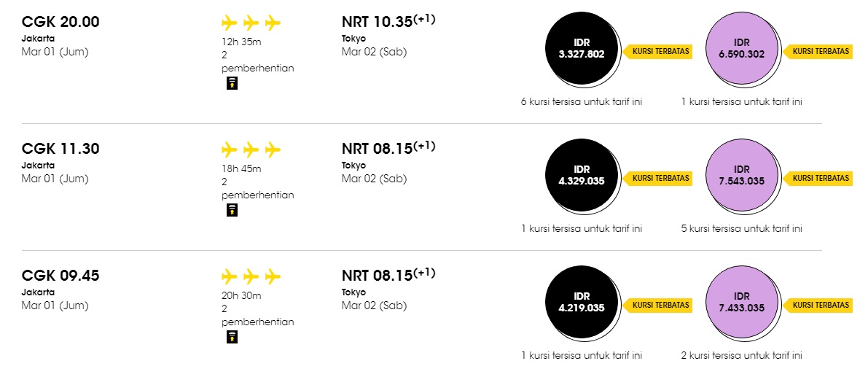This screenshot has width=868, height=377.
Task: Click Kursi Terbatas tag beside IDR 7.543.035
Action: point(817,178)
